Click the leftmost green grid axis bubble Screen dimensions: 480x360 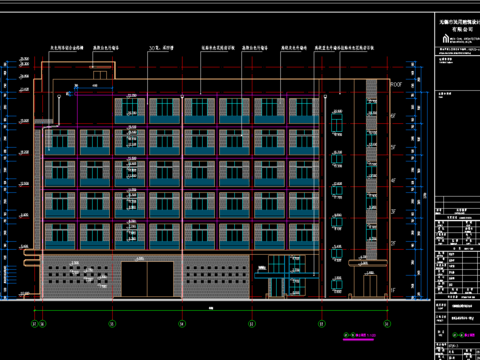click(35, 324)
